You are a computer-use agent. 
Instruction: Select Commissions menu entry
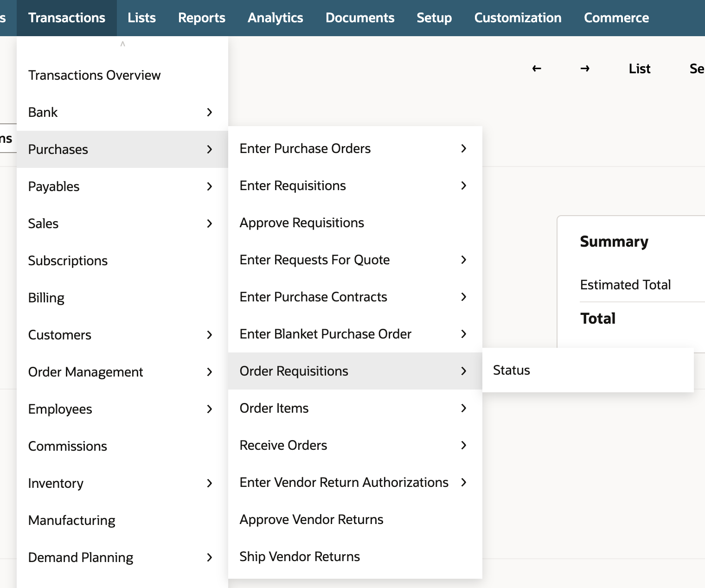pyautogui.click(x=122, y=446)
